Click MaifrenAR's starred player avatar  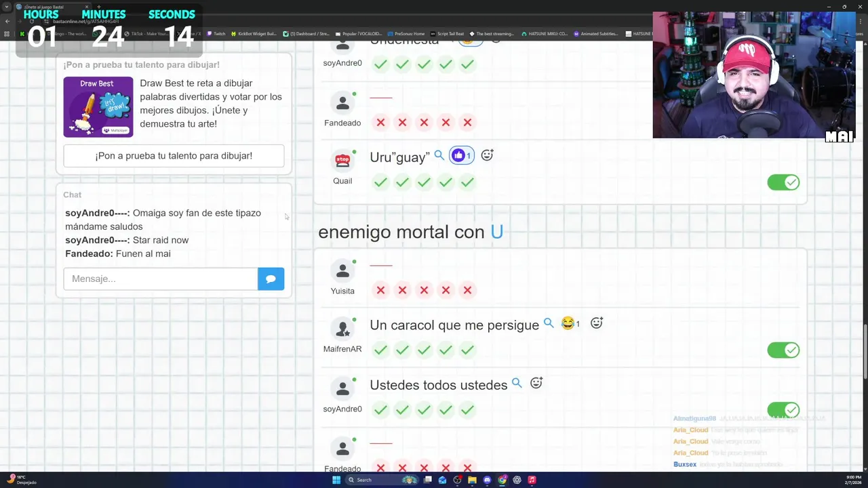tap(342, 329)
